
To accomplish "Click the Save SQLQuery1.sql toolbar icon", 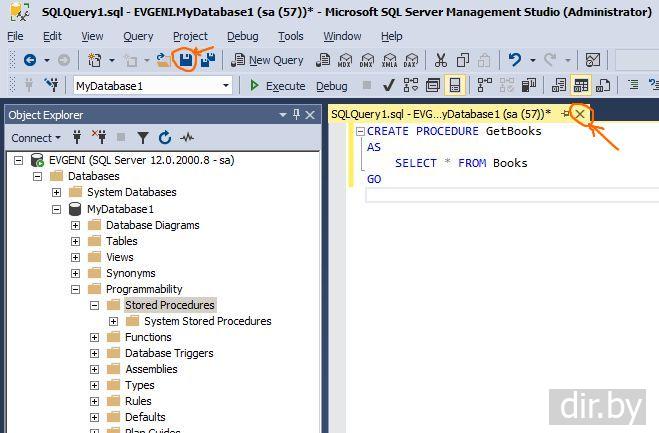I will point(186,61).
